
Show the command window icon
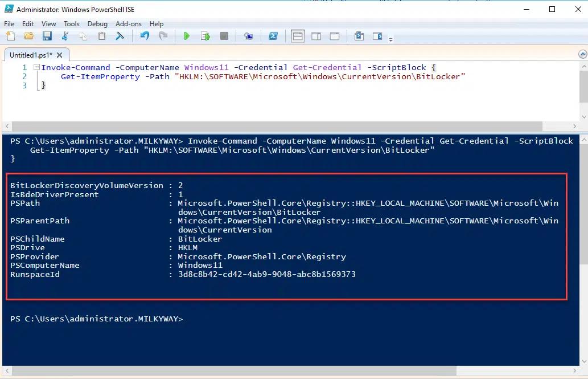pos(359,36)
